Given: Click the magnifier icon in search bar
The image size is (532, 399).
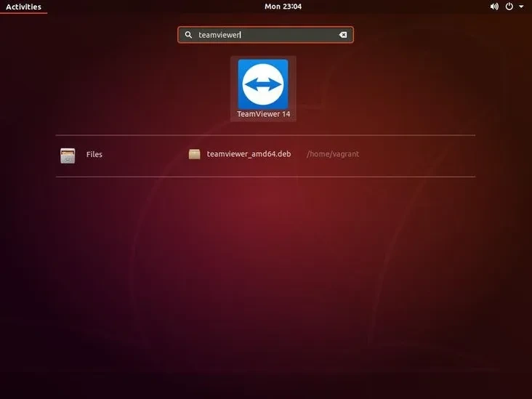Looking at the screenshot, I should coord(188,35).
